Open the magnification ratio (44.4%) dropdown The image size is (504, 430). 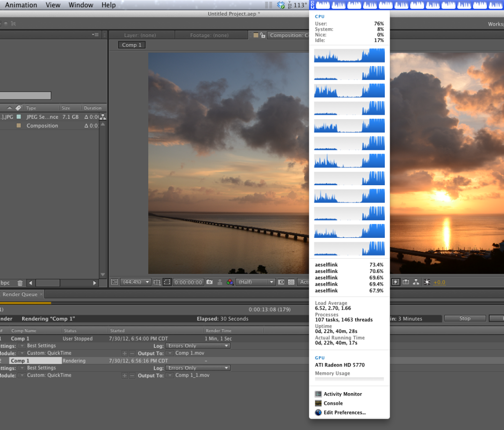(135, 282)
